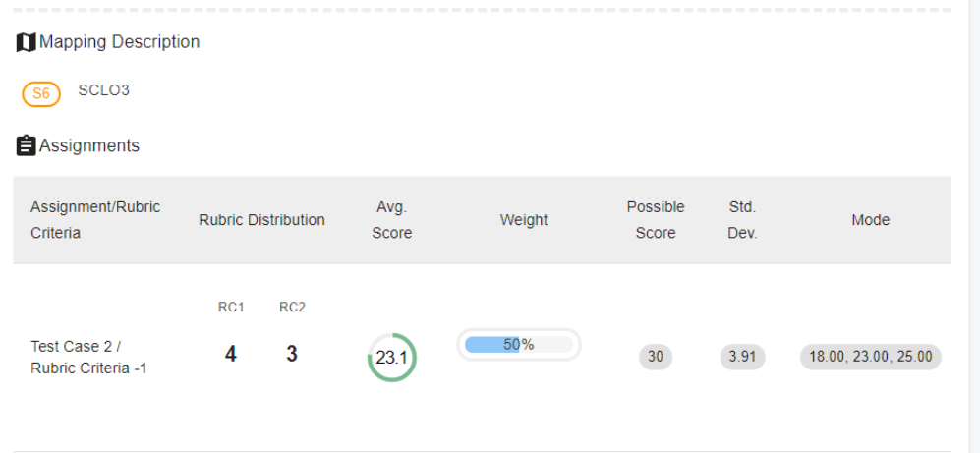This screenshot has height=453, width=980.
Task: Click the Avg. Score column header
Action: [392, 220]
